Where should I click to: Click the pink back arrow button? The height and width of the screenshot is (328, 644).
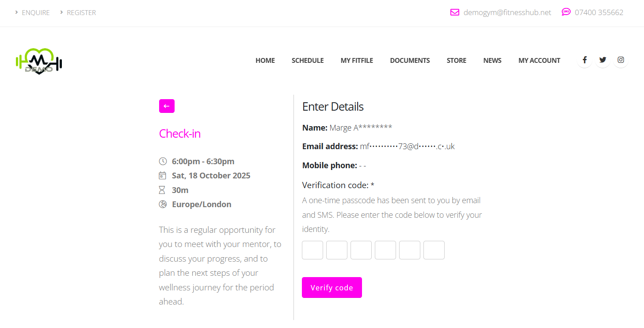(x=167, y=106)
